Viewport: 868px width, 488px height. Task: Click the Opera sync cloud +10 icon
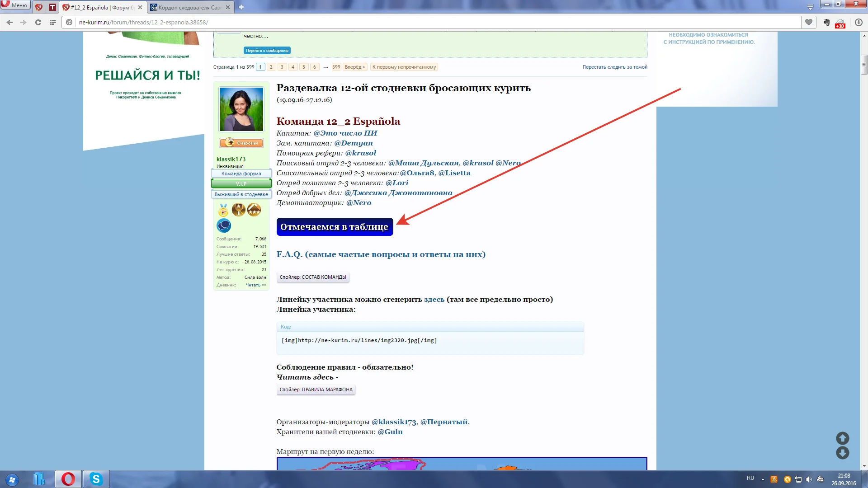coord(840,23)
